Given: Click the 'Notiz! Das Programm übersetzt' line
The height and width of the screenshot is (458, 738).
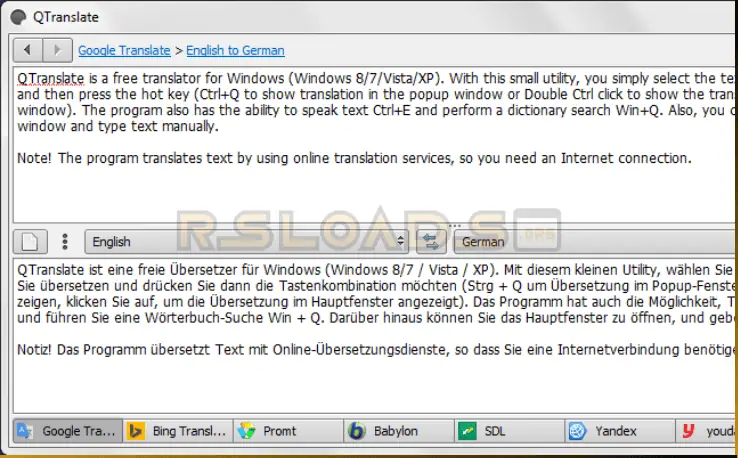Looking at the screenshot, I should [x=375, y=350].
